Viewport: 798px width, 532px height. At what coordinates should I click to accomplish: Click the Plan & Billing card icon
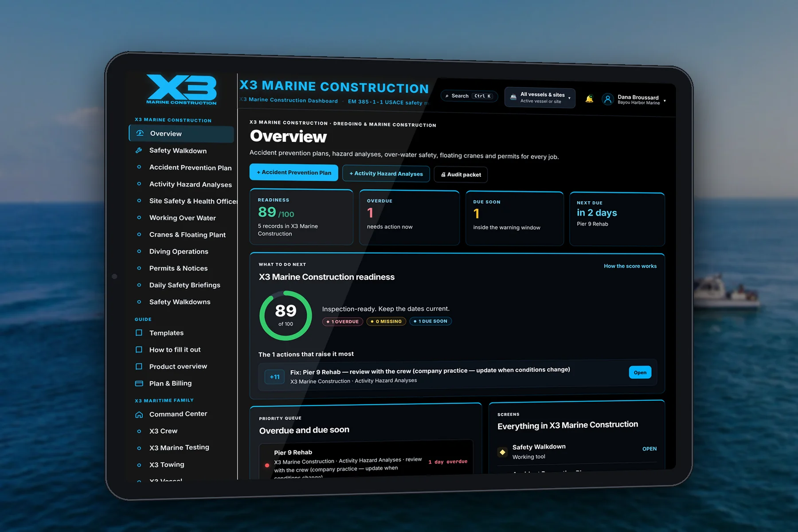pyautogui.click(x=139, y=383)
